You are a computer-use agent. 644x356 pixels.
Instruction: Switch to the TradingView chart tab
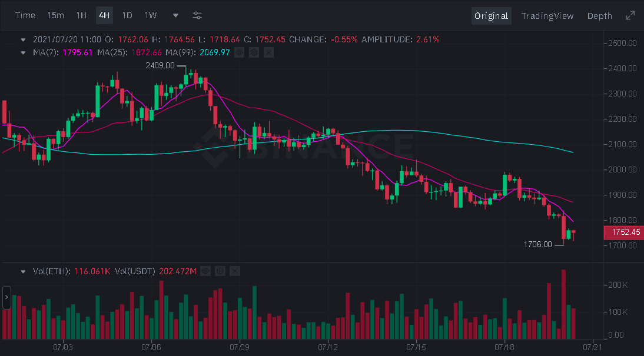(547, 15)
